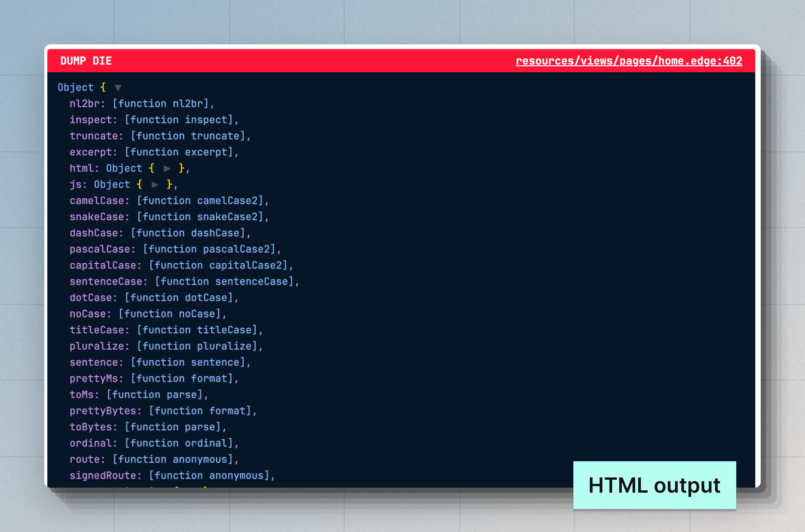This screenshot has height=532, width=805.
Task: Click the capitalCase: [function capitalCase2] row
Action: (x=182, y=265)
